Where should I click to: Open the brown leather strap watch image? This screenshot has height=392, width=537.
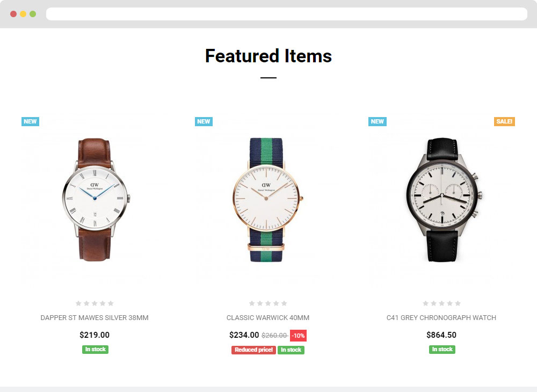(x=95, y=200)
